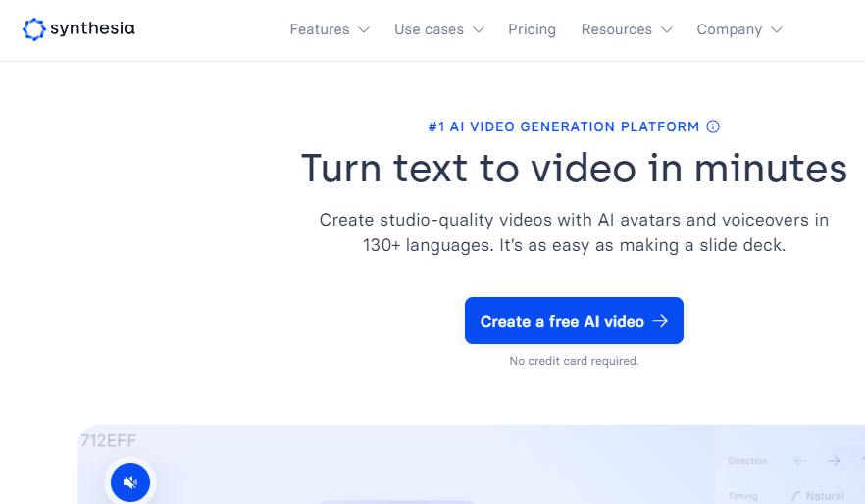Select the Natural timing option

[824, 496]
